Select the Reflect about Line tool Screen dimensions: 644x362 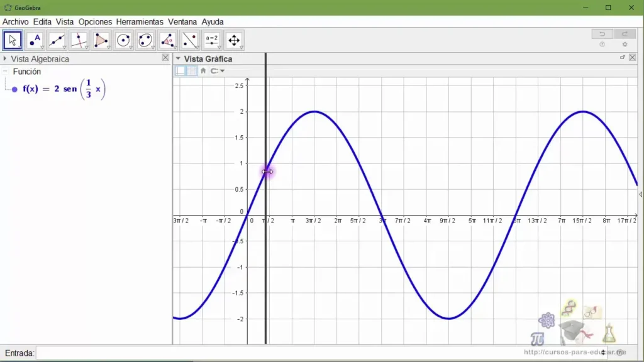point(189,40)
